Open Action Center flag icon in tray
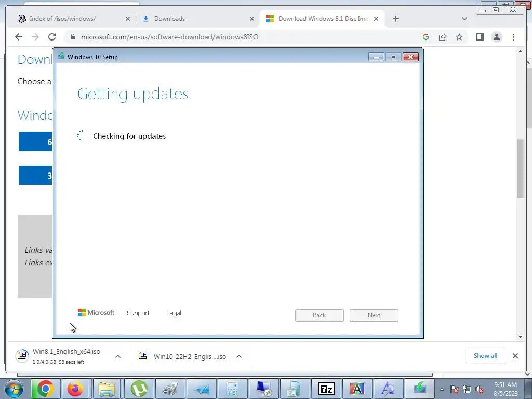 click(x=454, y=390)
